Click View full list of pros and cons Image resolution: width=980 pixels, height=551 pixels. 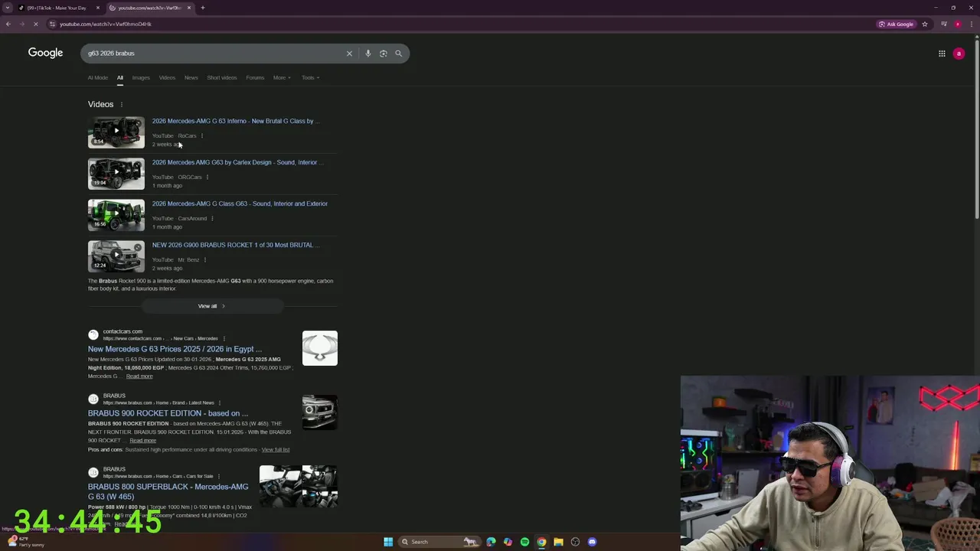coord(276,450)
